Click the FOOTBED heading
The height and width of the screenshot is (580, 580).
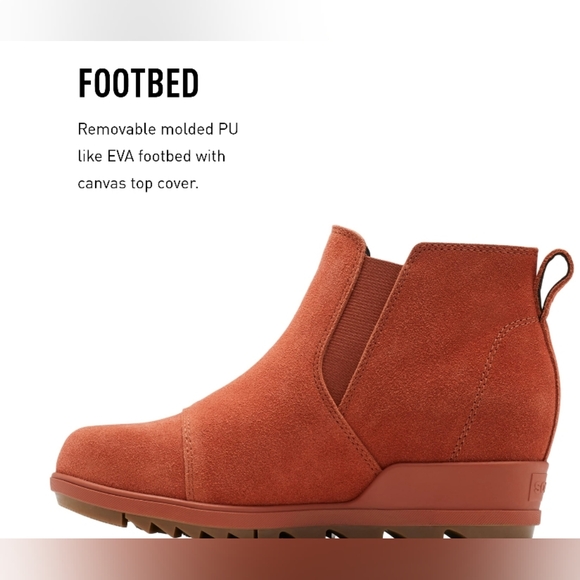point(138,83)
